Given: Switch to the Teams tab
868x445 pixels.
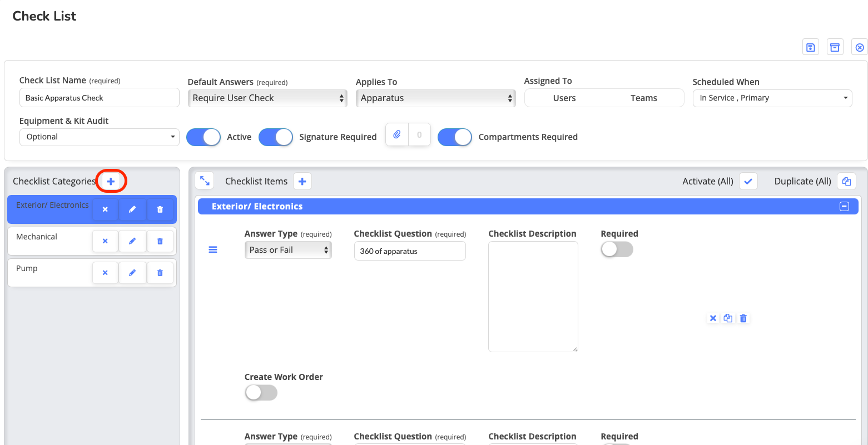Looking at the screenshot, I should [643, 98].
